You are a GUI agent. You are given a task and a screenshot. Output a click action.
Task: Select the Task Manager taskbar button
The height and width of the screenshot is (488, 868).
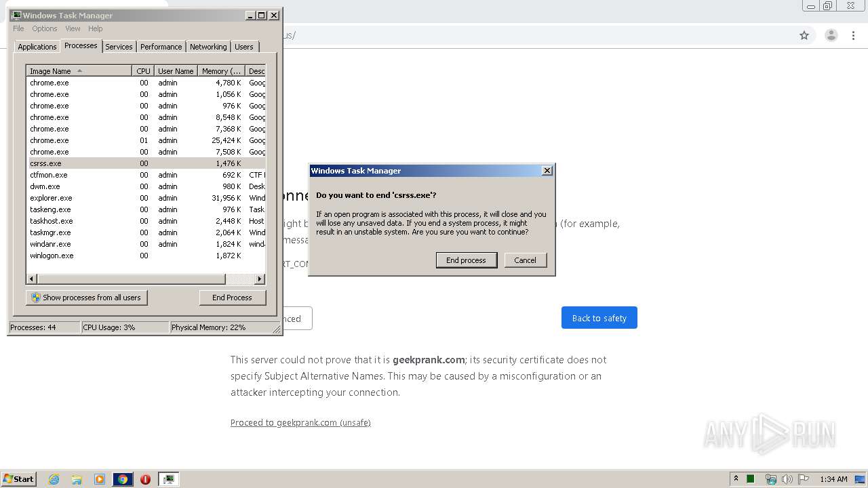168,479
